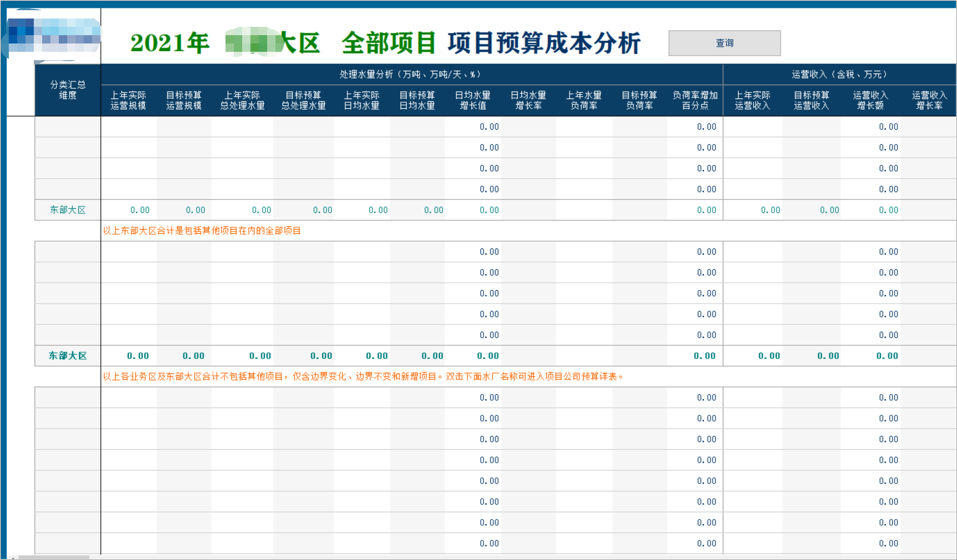957x560 pixels.
Task: Click the bold 东部大区 total row label
Action: pos(68,356)
